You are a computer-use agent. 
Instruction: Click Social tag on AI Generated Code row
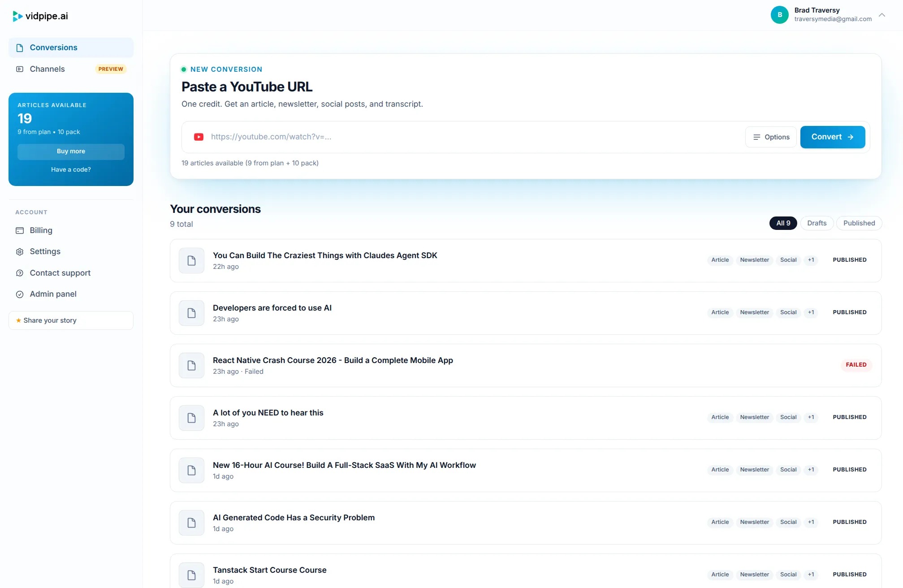pos(788,522)
